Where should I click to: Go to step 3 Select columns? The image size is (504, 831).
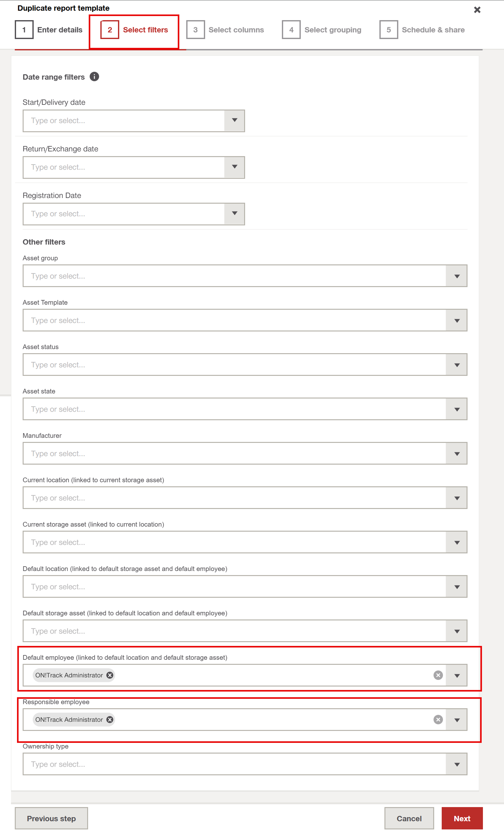tap(226, 30)
